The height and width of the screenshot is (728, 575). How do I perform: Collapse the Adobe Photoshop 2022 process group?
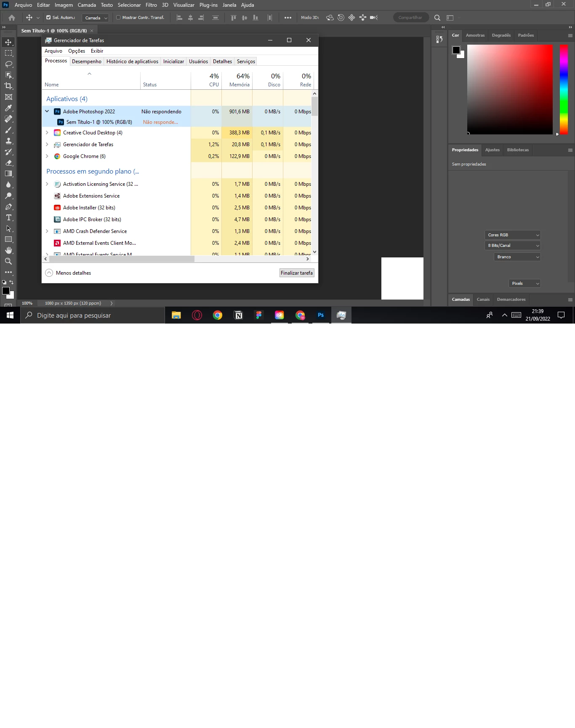(x=47, y=111)
